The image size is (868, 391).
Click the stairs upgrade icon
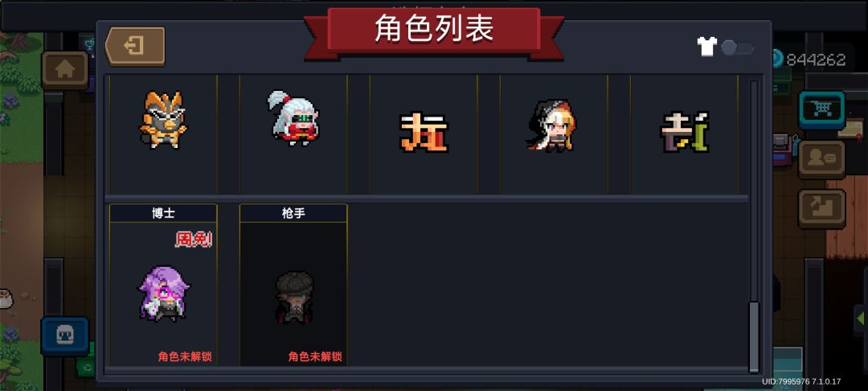tap(821, 209)
